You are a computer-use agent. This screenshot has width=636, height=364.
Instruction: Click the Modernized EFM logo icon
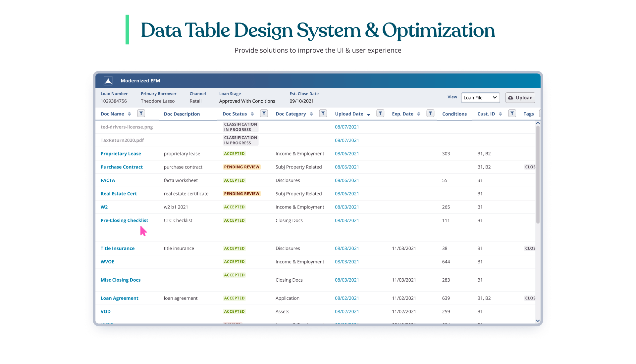click(x=108, y=81)
